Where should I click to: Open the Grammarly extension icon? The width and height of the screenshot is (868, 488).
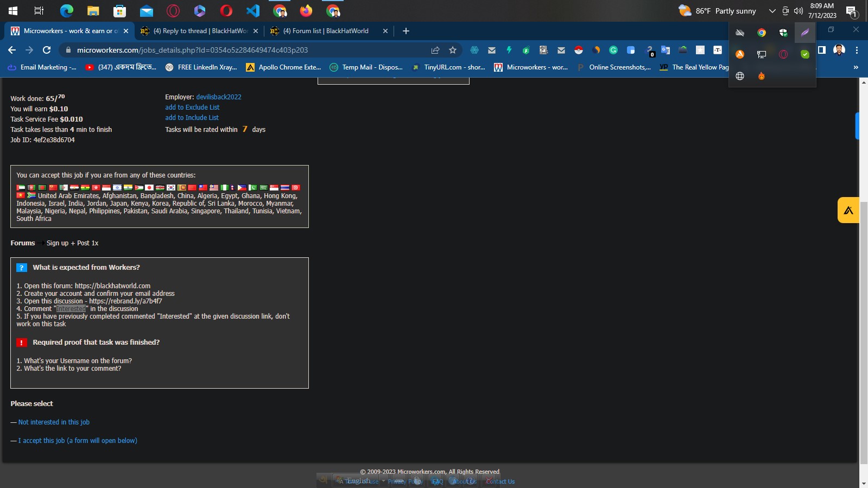(613, 50)
